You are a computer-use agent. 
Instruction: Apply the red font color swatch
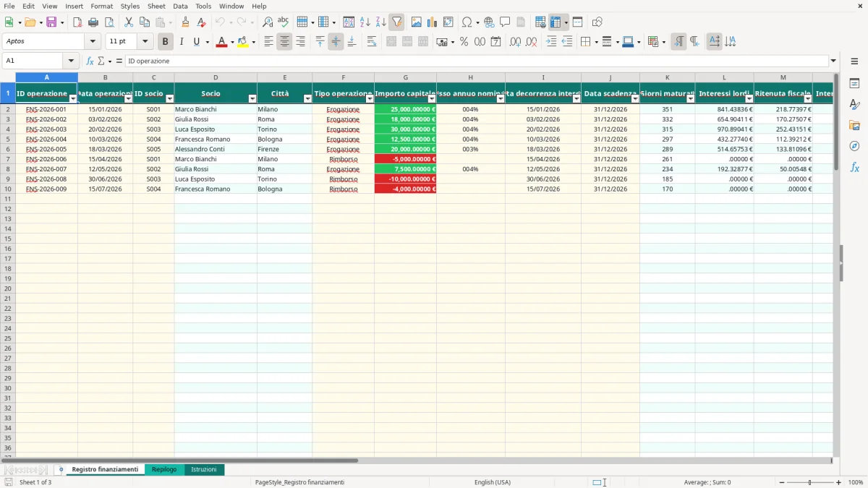coord(221,42)
